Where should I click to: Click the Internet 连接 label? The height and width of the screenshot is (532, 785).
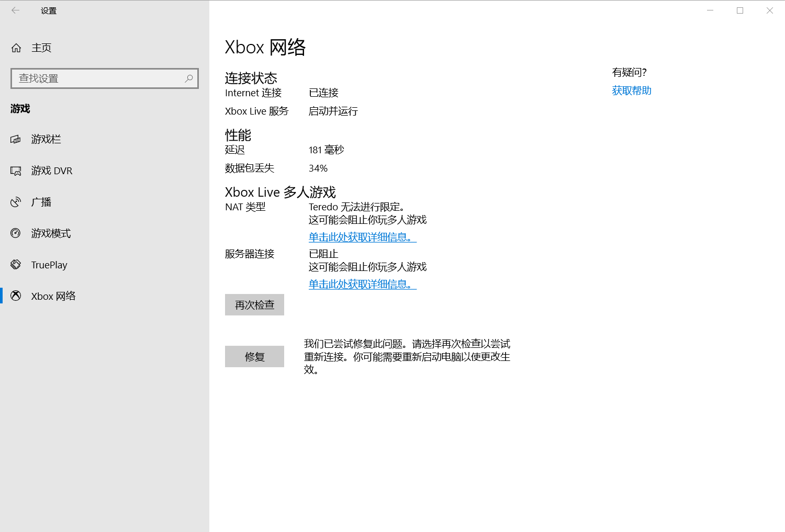pyautogui.click(x=253, y=93)
